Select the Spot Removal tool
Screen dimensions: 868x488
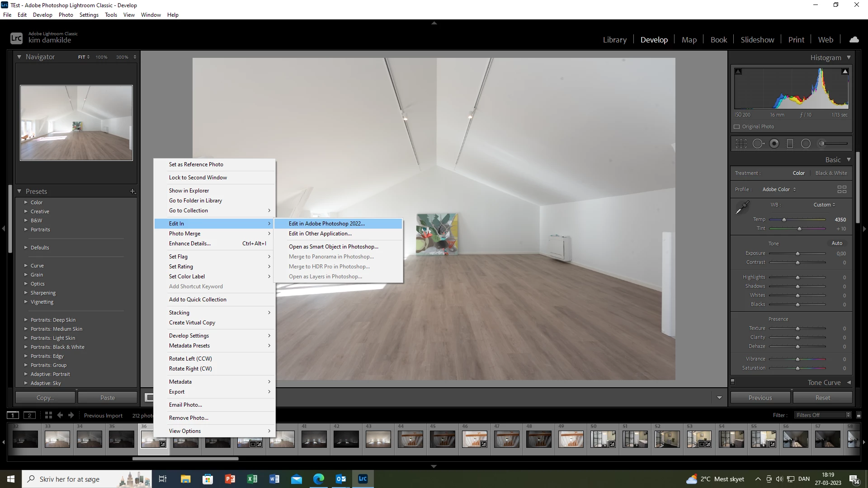(x=758, y=144)
